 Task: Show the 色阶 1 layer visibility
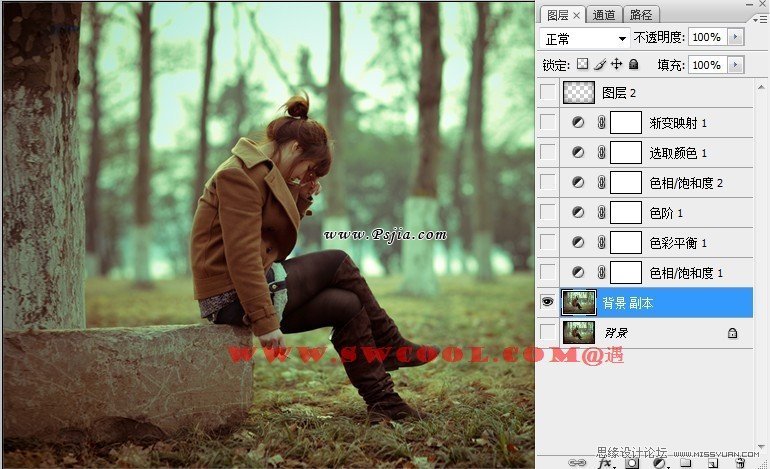548,212
